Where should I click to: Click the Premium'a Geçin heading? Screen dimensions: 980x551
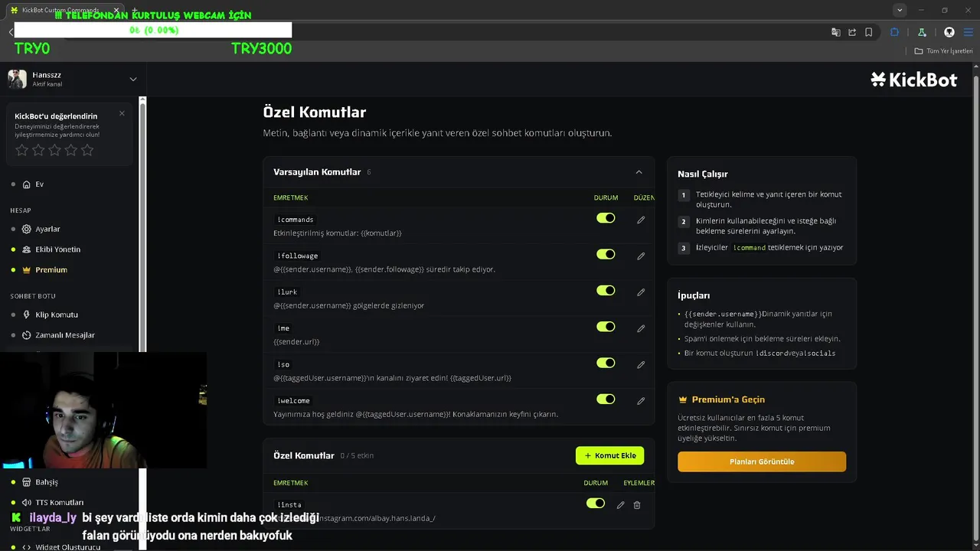[x=728, y=399]
